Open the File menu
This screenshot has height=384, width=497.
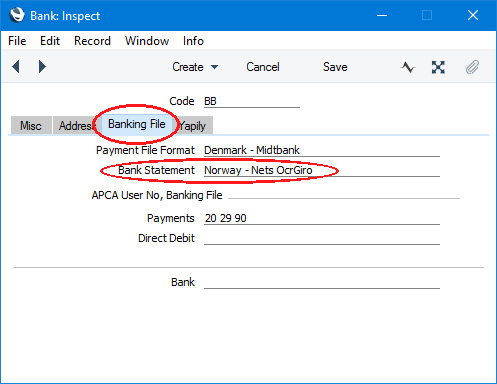(17, 41)
